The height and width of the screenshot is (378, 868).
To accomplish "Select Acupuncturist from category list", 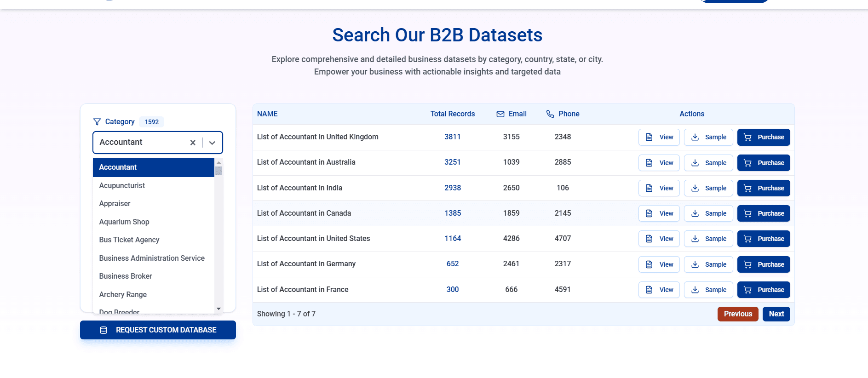I will (122, 185).
